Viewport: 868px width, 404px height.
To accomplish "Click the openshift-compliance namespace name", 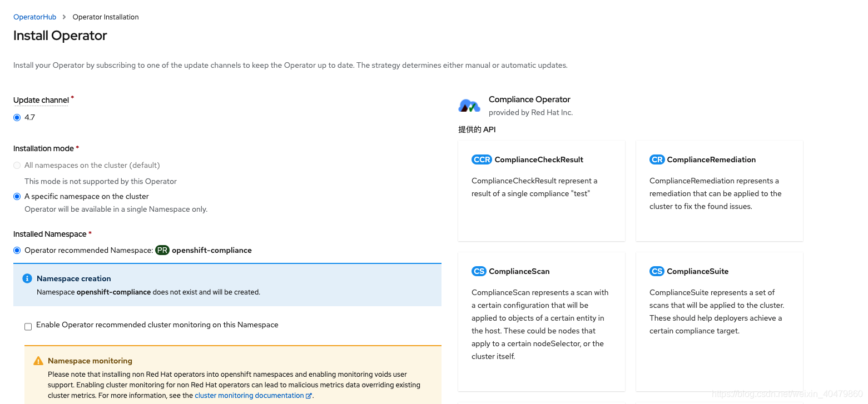I will [x=212, y=251].
